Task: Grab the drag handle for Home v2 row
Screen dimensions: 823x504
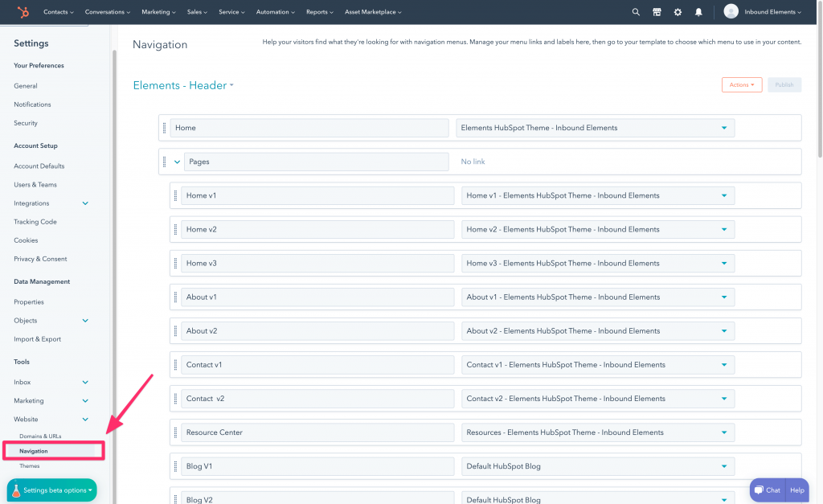Action: (175, 229)
